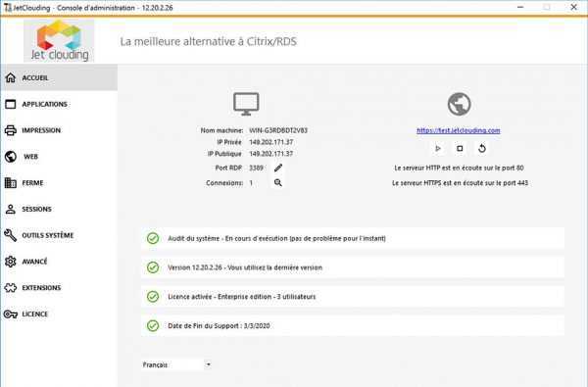Open the EXTENSIONS menu label
Viewport: 588px width, 387px height.
(x=41, y=288)
